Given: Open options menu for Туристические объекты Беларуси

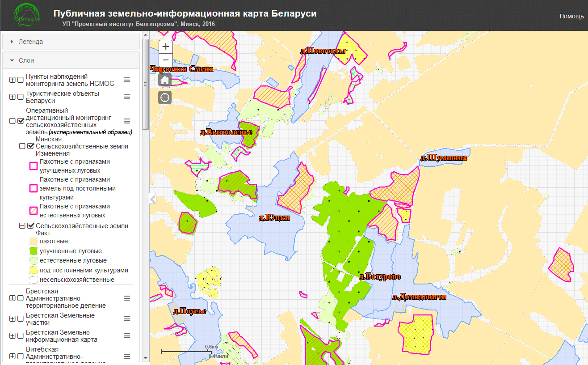Looking at the screenshot, I should coord(127,97).
